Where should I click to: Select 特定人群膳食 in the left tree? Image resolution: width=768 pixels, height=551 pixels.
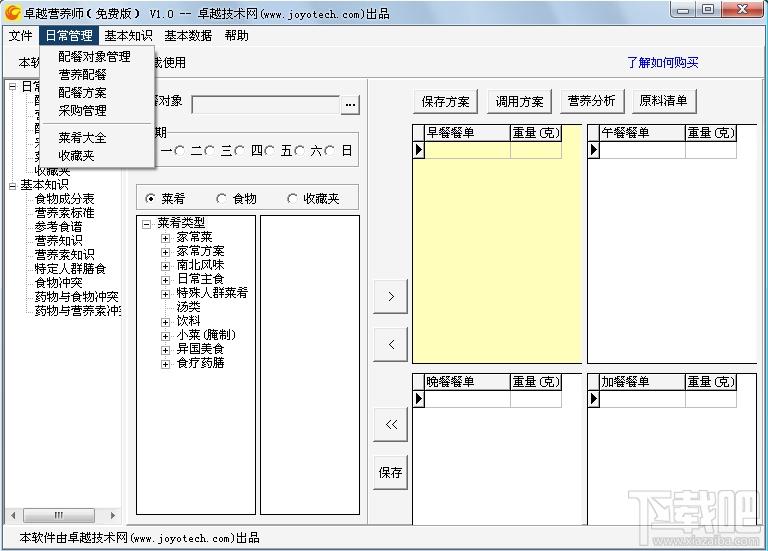[x=70, y=268]
